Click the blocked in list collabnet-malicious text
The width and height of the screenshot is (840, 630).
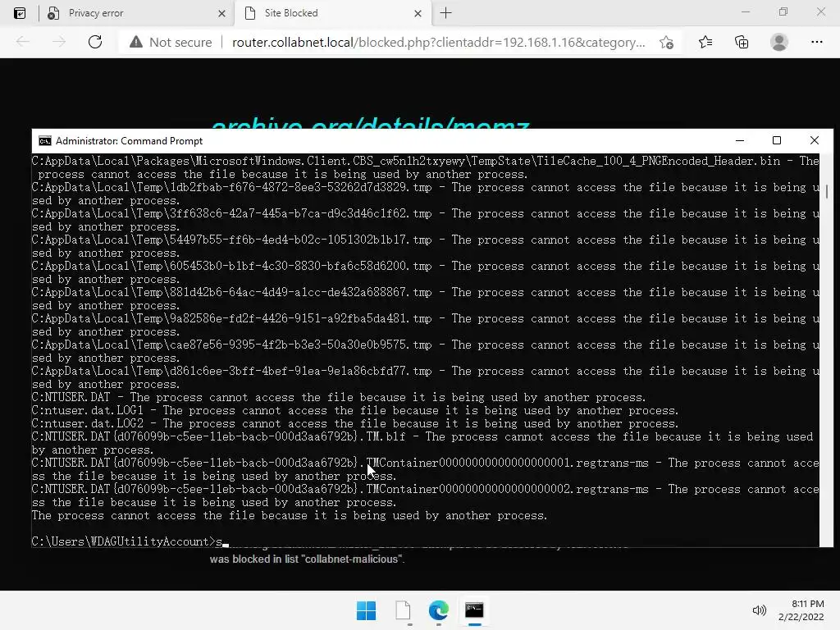pyautogui.click(x=307, y=559)
